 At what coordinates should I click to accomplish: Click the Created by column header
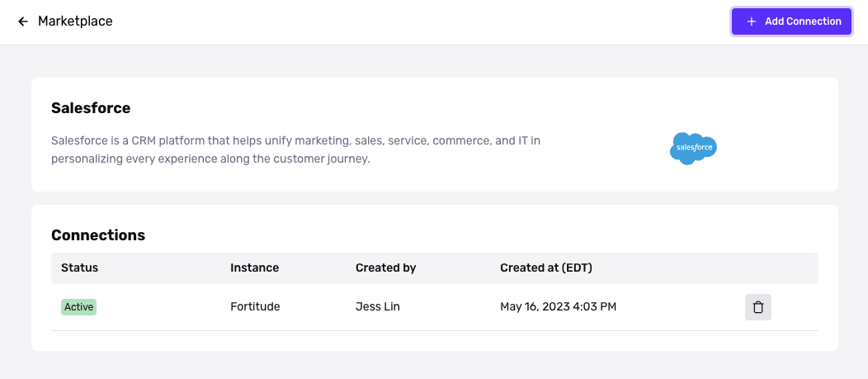click(385, 268)
